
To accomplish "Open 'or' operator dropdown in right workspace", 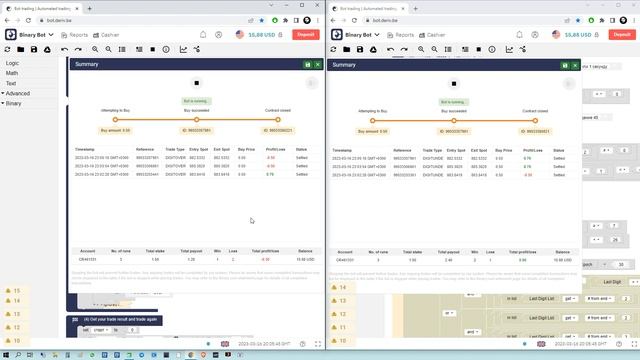I will [449, 313].
